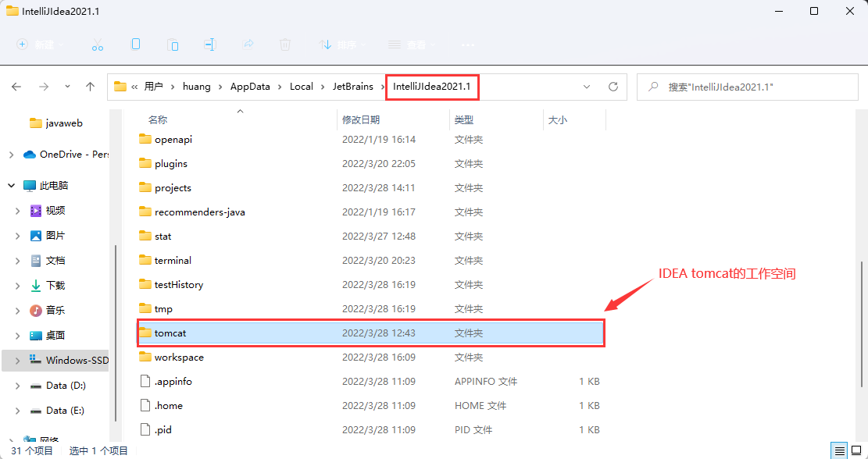Click the AppData breadcrumb segment

(x=250, y=87)
